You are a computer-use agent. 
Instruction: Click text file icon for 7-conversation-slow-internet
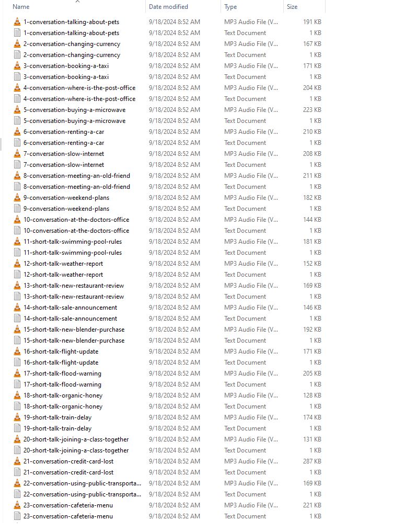coord(17,165)
